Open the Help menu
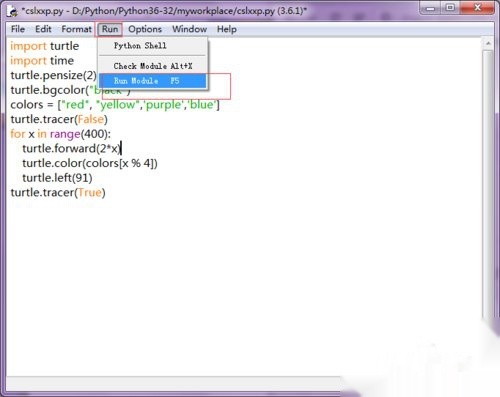The height and width of the screenshot is (397, 500). [227, 29]
